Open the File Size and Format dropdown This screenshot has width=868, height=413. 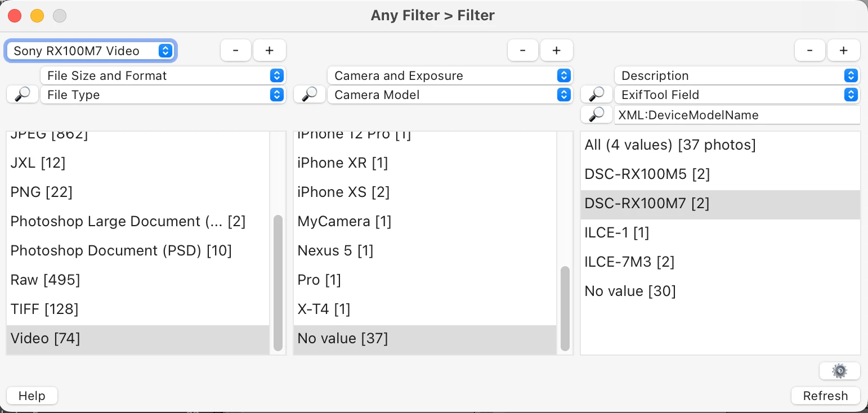163,75
